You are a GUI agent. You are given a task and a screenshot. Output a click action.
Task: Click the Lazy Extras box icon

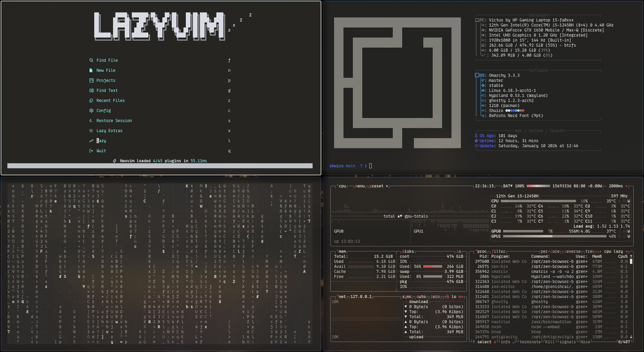point(91,131)
